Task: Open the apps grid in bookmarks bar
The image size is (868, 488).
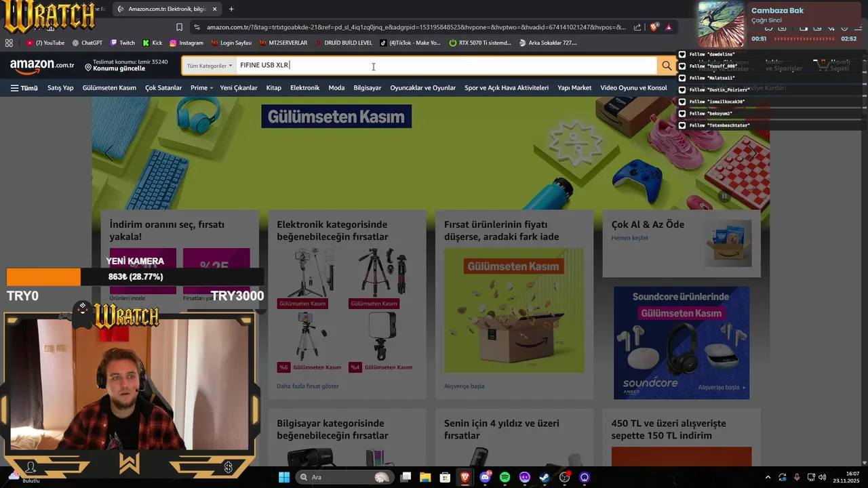Action: pyautogui.click(x=9, y=43)
